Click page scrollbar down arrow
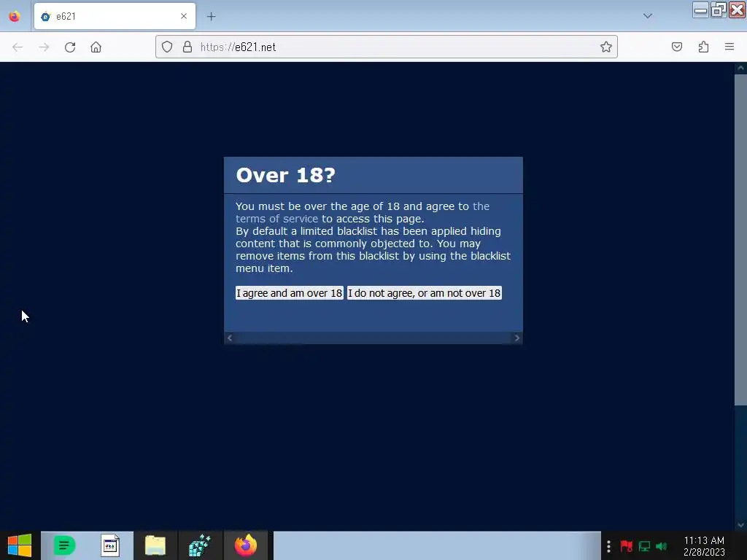The width and height of the screenshot is (747, 560). 740,525
